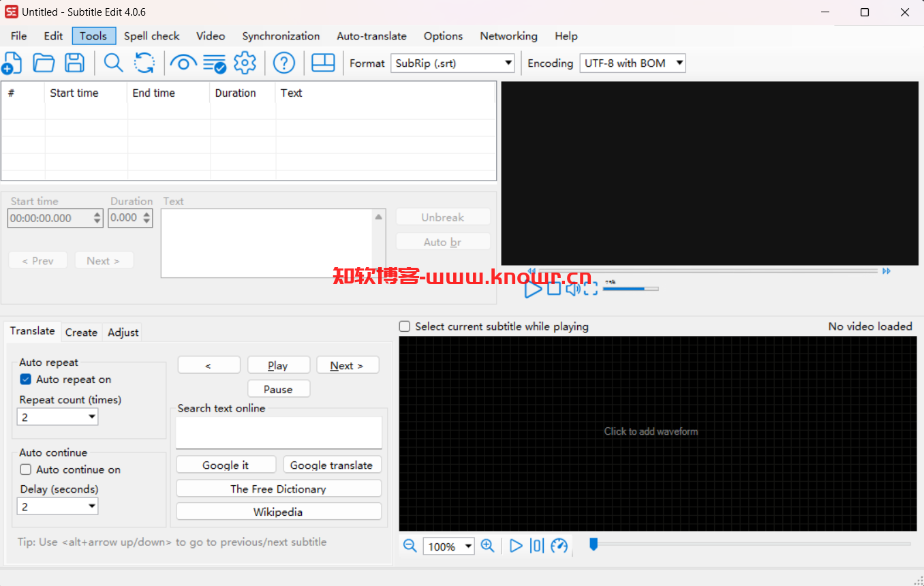Click the Text column header
The height and width of the screenshot is (586, 924).
[x=385, y=93]
